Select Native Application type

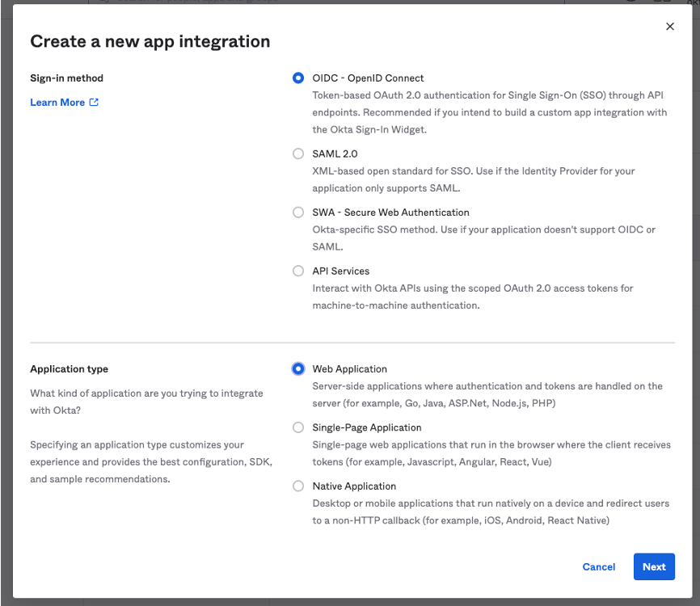pos(298,486)
